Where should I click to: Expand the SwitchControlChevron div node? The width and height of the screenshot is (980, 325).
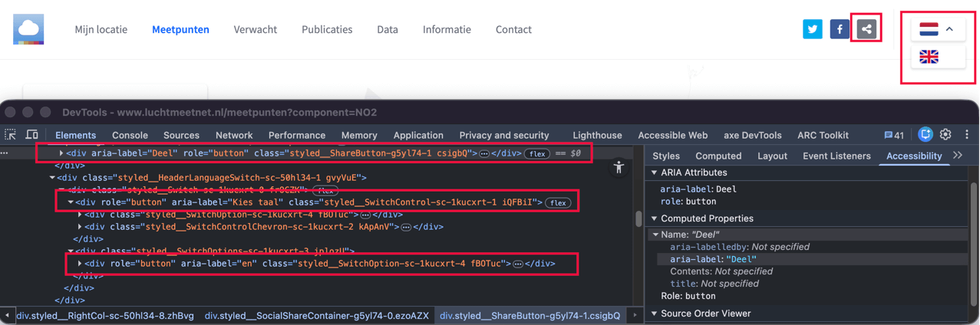pos(80,227)
